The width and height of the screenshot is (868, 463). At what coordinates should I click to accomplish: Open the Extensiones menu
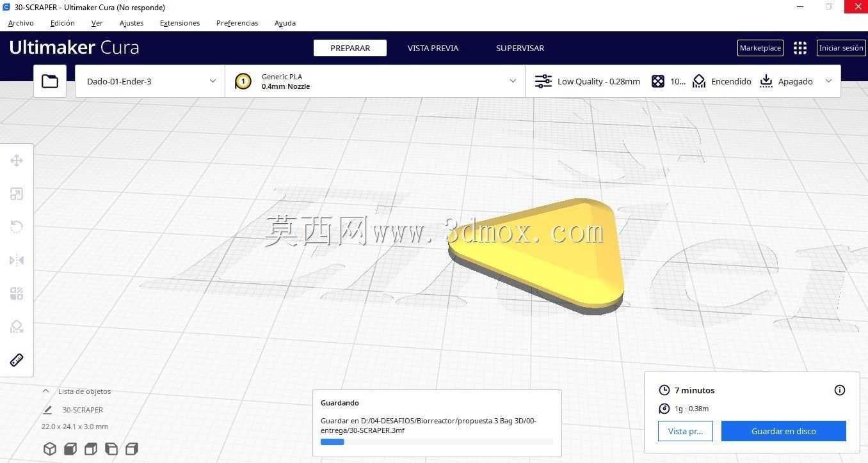pyautogui.click(x=180, y=23)
